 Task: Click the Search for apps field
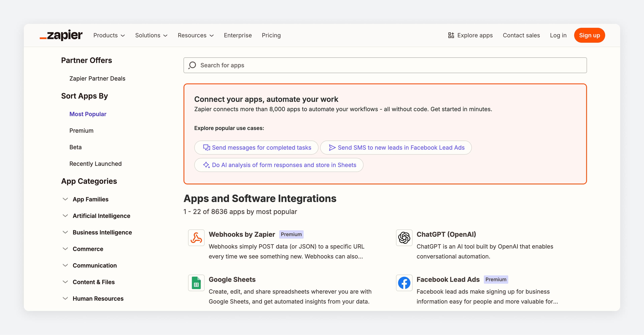pos(385,65)
